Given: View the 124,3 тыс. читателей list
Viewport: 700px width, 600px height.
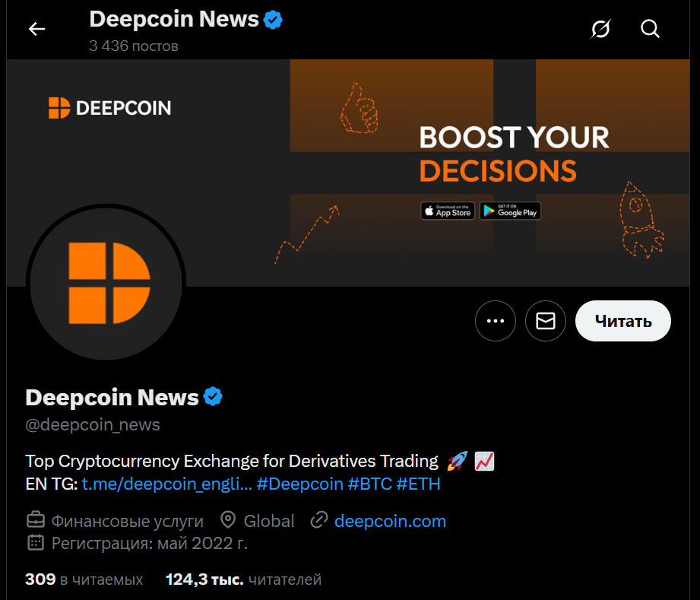Looking at the screenshot, I should [243, 579].
